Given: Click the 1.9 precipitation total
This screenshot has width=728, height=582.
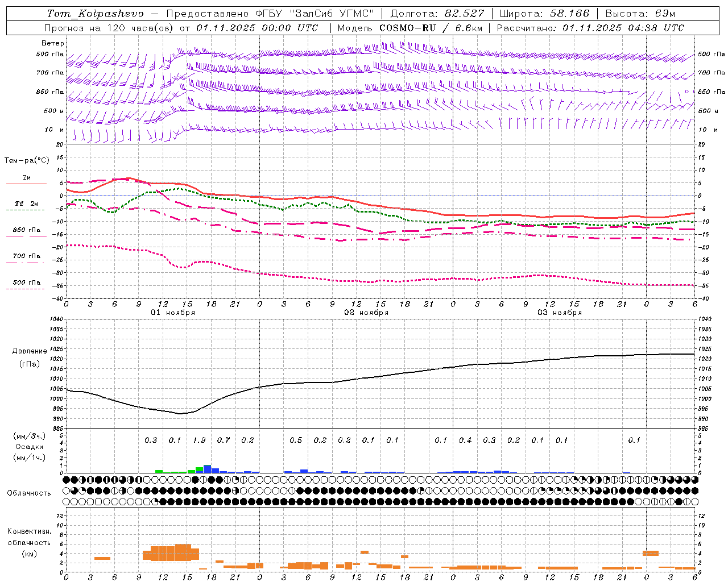Looking at the screenshot, I should point(199,440).
